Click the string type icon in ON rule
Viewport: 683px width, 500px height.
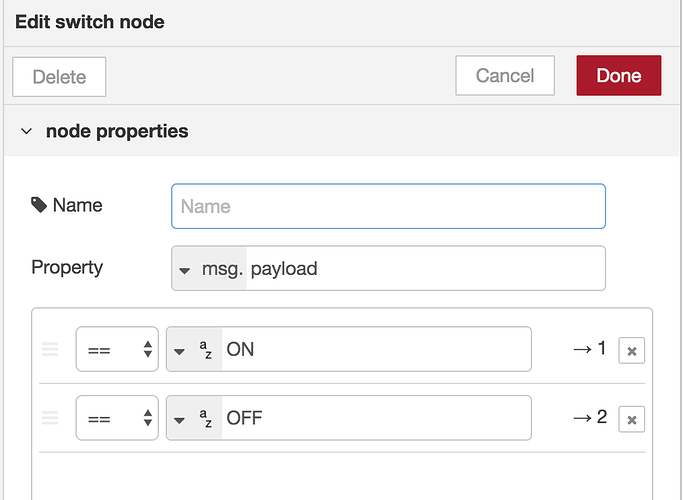coord(206,350)
